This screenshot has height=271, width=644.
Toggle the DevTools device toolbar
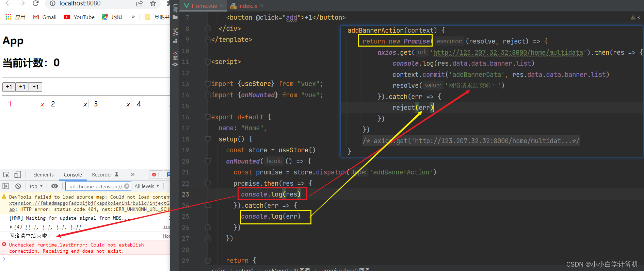[18, 174]
